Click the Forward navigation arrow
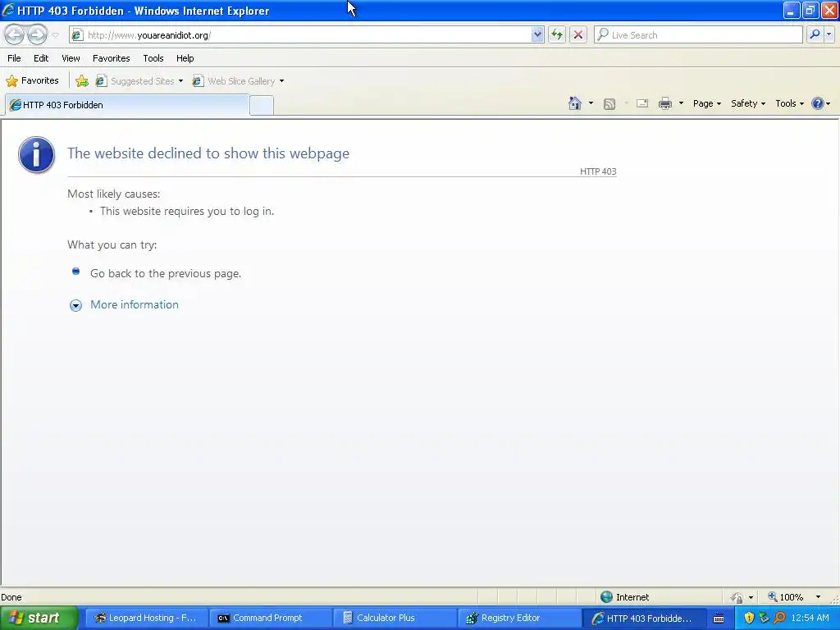840x630 pixels. click(x=37, y=34)
